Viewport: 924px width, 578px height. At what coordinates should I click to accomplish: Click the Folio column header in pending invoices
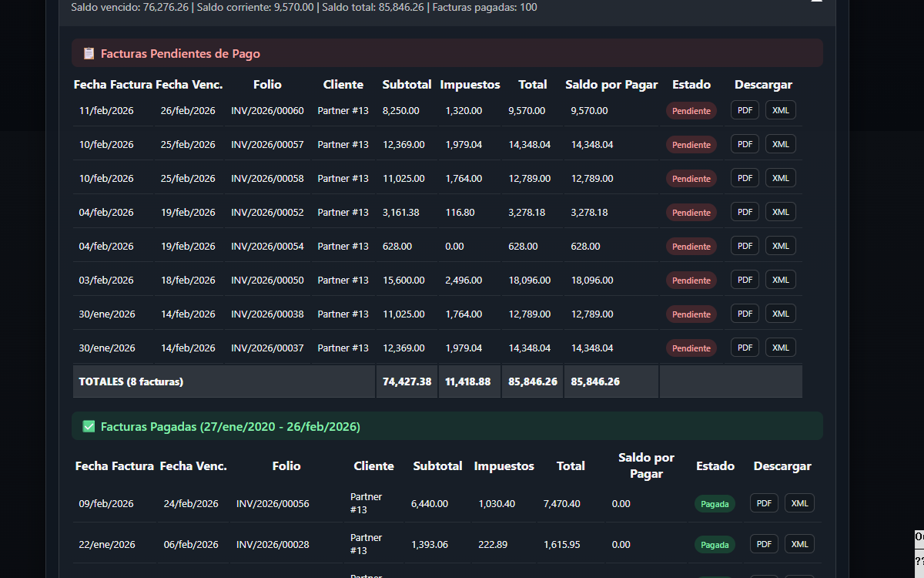(x=267, y=85)
